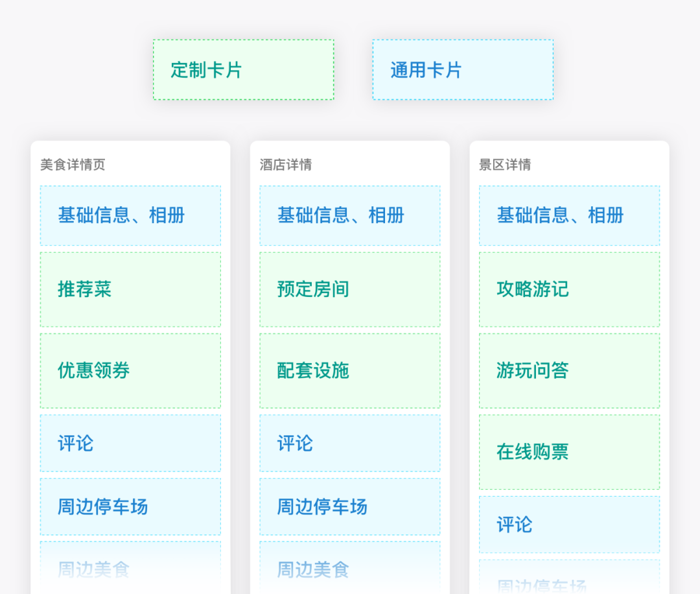Click the 预定房间 card

[350, 289]
